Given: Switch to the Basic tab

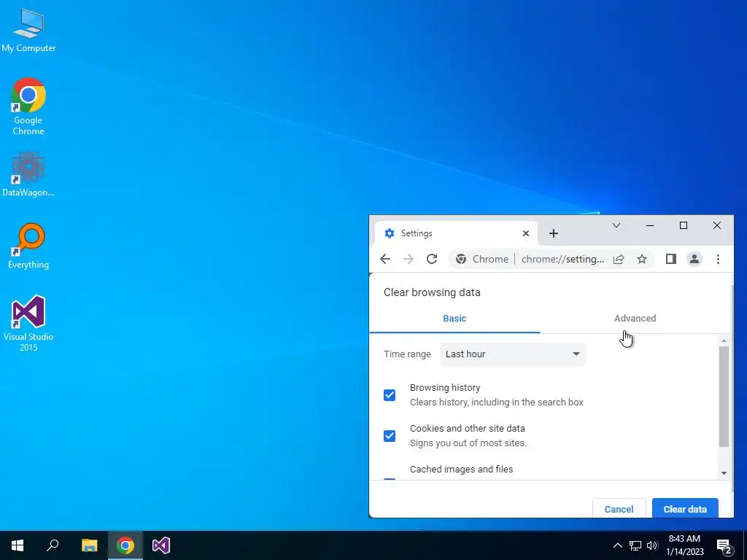Looking at the screenshot, I should pos(454,319).
